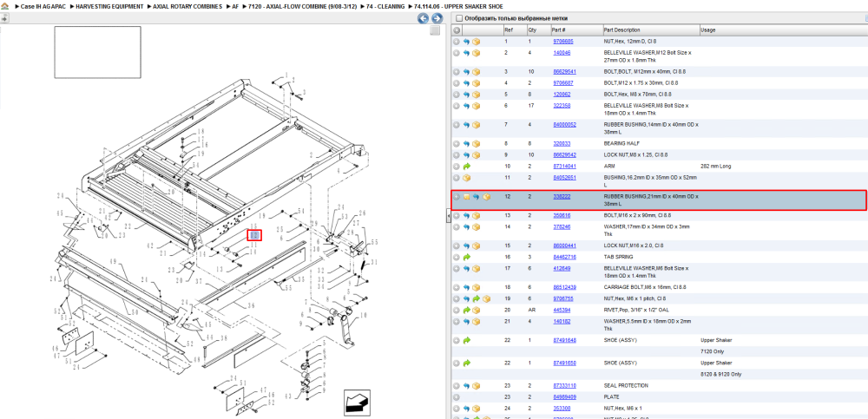Viewport: 868px width, 419px height.
Task: Sort by the Qty column header
Action: click(537, 30)
